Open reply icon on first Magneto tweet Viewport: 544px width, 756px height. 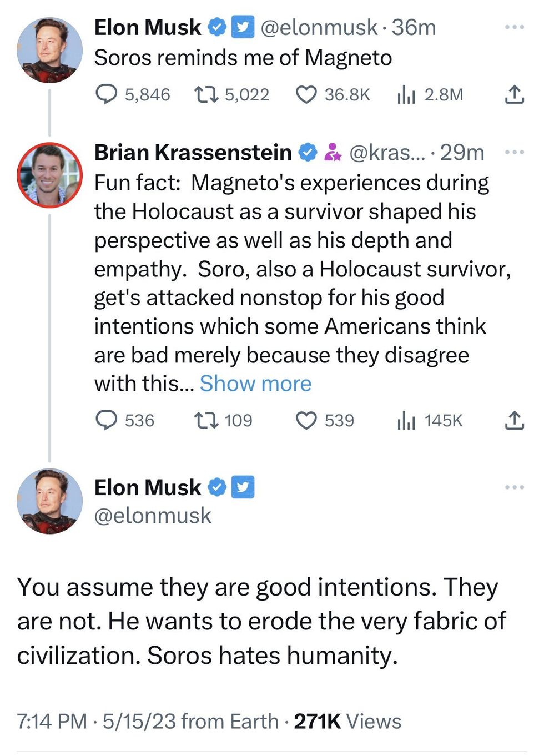click(x=106, y=94)
